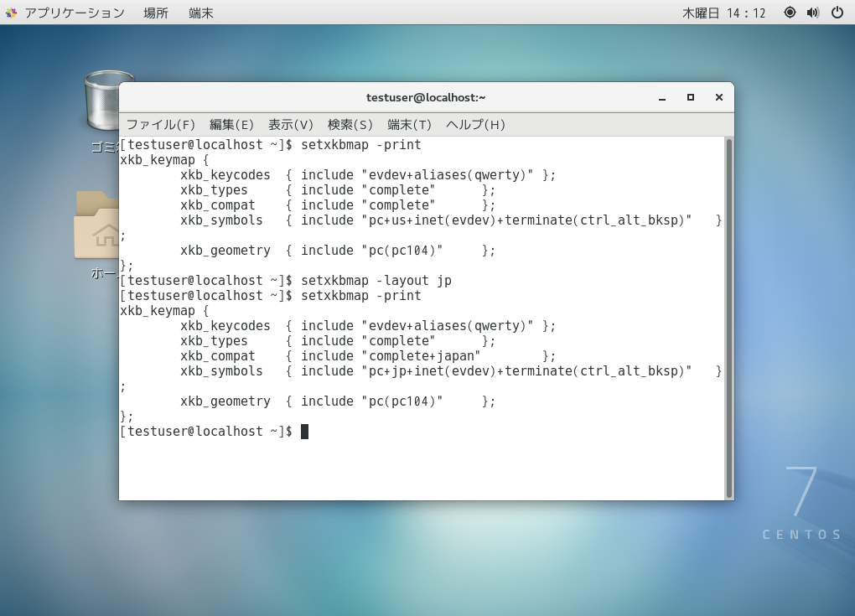The width and height of the screenshot is (855, 616).
Task: Click the "complete+japan" text
Action: coord(421,356)
